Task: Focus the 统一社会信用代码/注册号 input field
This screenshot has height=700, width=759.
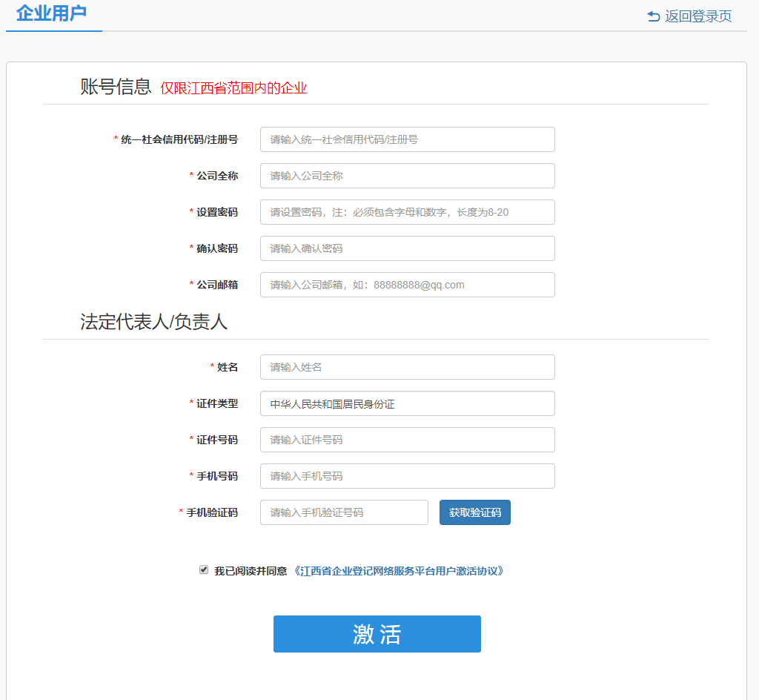Action: [407, 139]
